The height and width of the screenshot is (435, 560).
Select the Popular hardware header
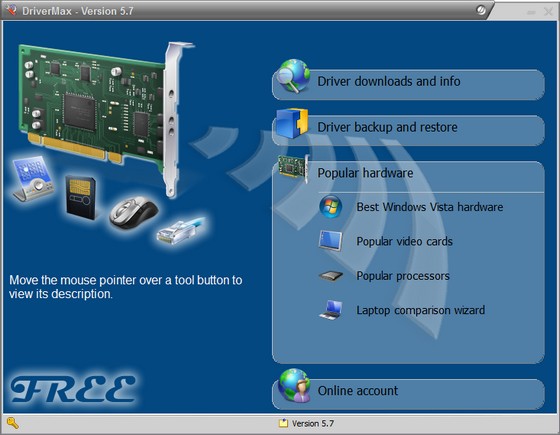[365, 173]
